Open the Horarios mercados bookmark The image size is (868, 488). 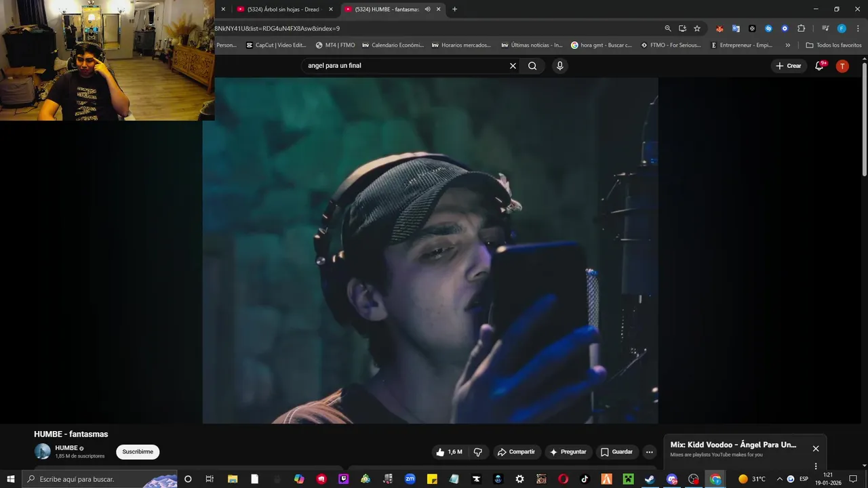click(x=461, y=45)
